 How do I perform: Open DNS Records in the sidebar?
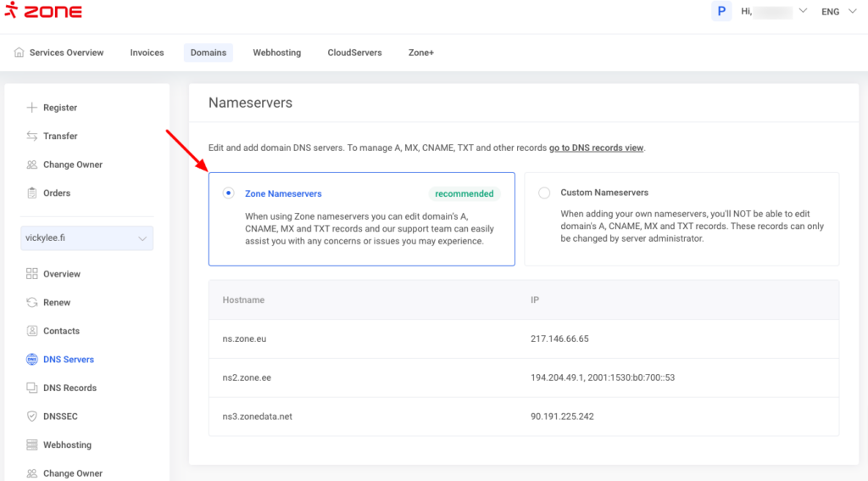(x=70, y=388)
